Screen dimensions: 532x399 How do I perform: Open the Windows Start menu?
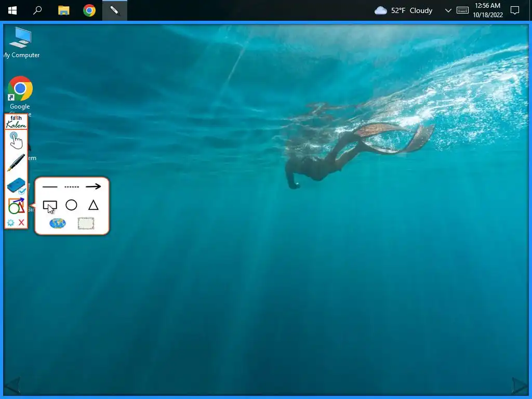click(12, 10)
